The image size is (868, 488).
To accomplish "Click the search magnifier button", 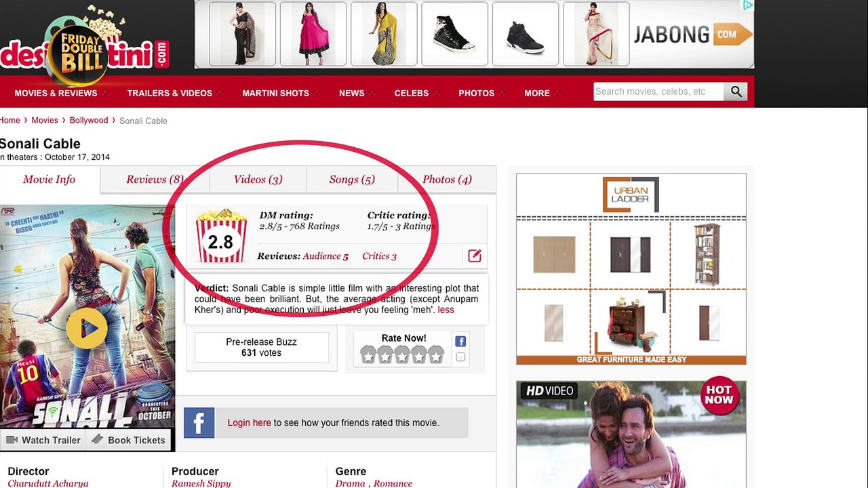I will click(x=736, y=91).
